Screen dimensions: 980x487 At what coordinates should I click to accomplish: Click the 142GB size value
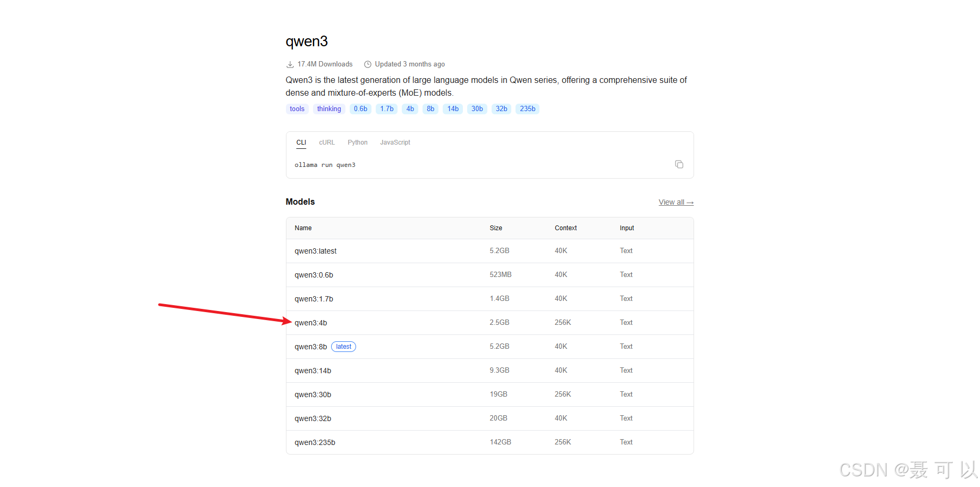point(501,442)
